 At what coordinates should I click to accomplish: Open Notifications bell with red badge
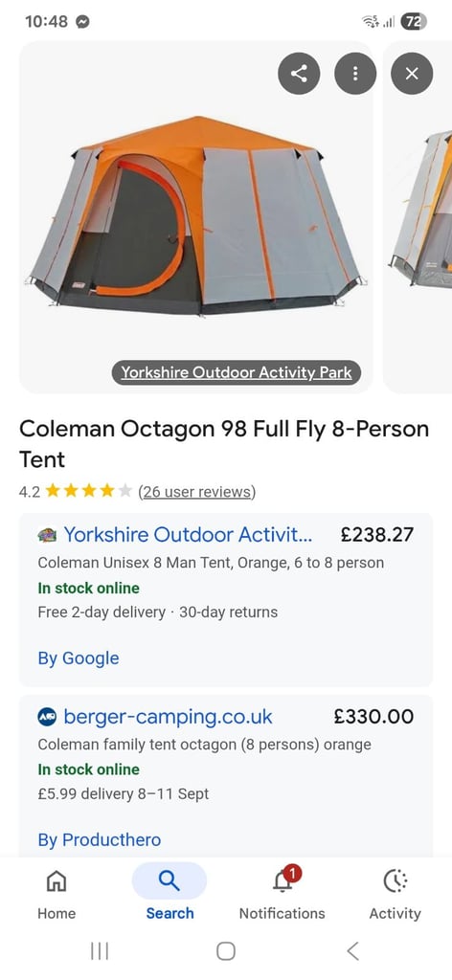pos(282,880)
